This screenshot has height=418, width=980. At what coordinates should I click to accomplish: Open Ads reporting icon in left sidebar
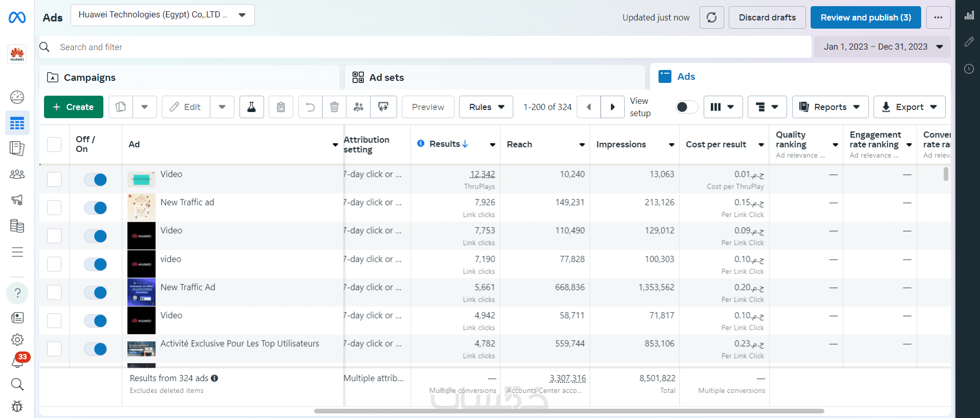coord(17,148)
